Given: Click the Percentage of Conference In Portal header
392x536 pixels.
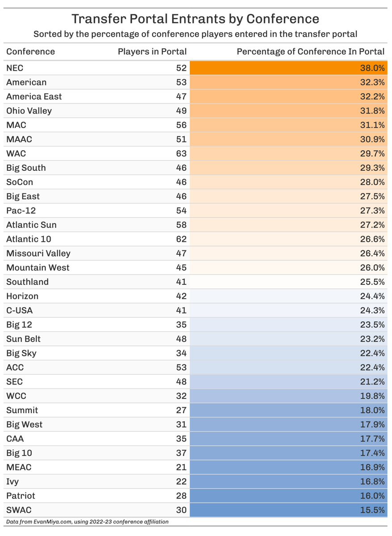Looking at the screenshot, I should pyautogui.click(x=310, y=51).
